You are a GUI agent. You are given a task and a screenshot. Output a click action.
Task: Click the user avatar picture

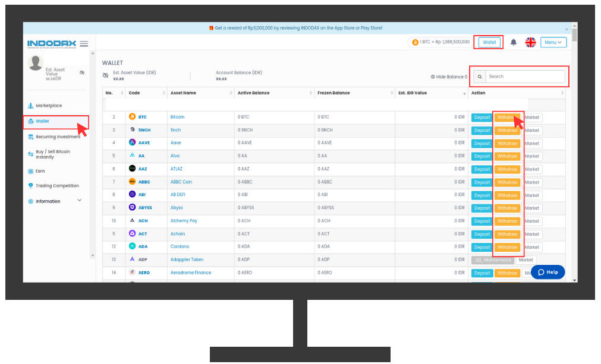click(36, 63)
